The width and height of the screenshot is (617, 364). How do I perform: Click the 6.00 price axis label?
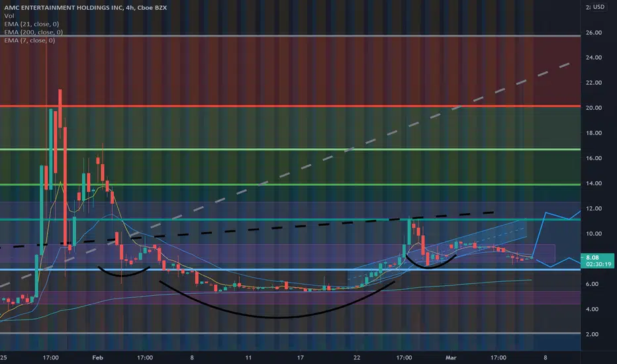tap(593, 284)
